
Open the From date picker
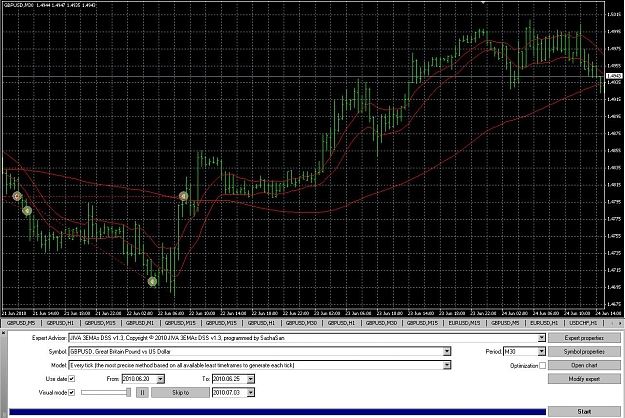(160, 379)
